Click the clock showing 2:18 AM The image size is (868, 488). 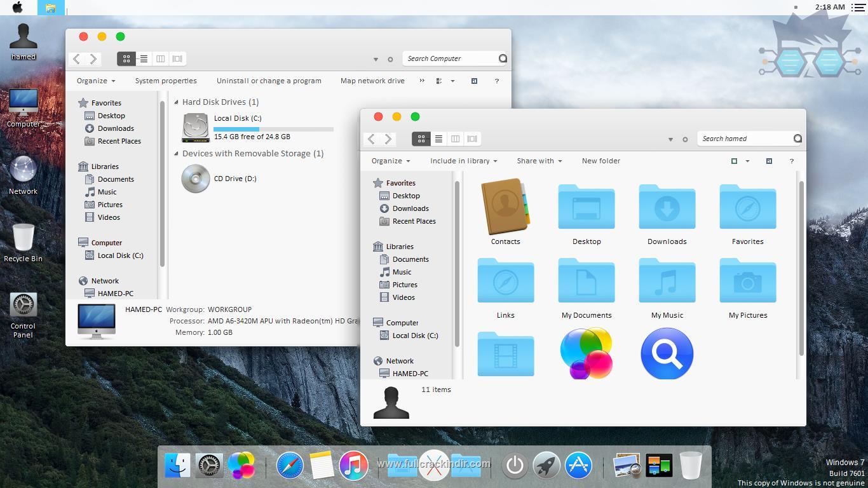(x=830, y=7)
